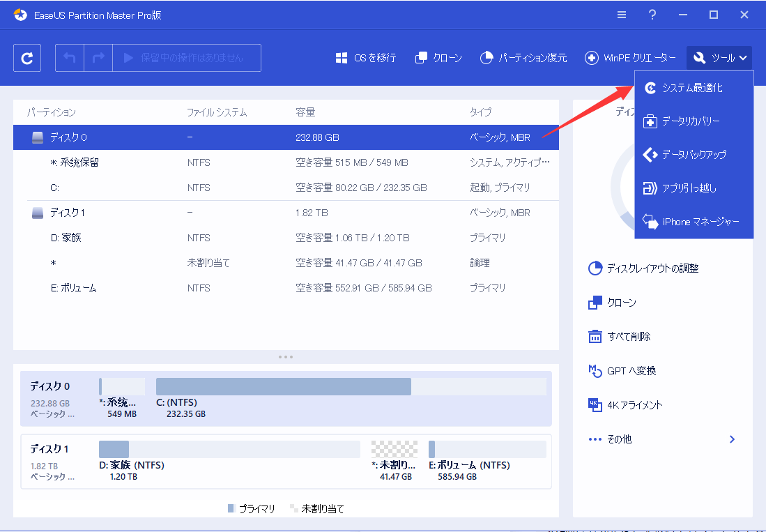Start アプリ引っ越し from the Tools menu
The height and width of the screenshot is (532, 766).
coord(692,188)
